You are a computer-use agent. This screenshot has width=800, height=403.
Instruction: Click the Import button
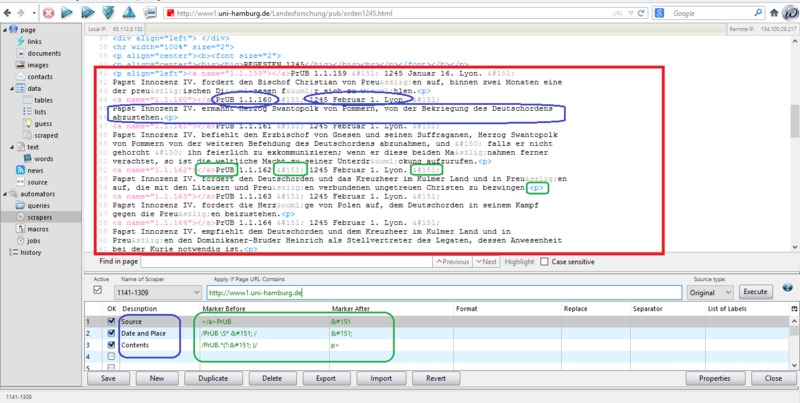381,379
